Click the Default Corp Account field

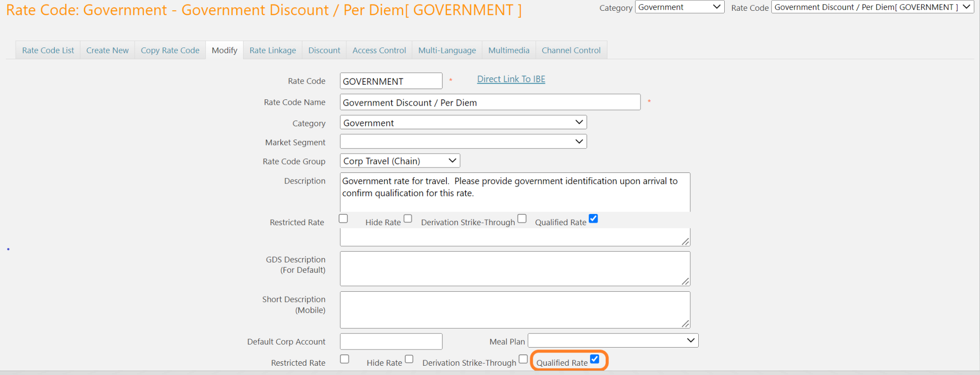[391, 341]
